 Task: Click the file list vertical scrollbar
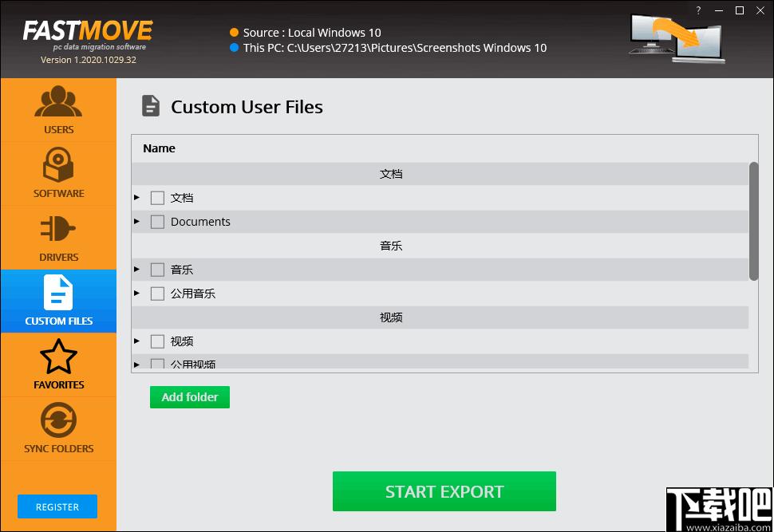coord(753,221)
